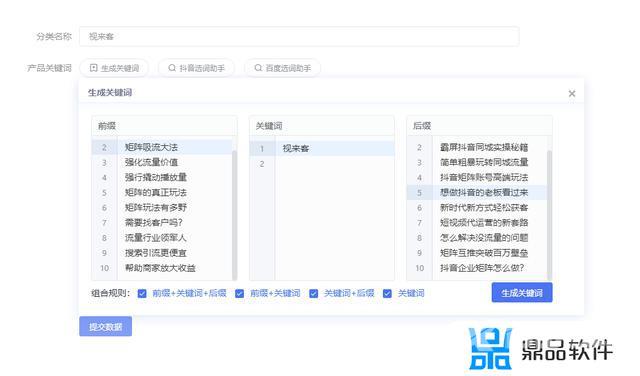Toggle the standalone 关键词 rule checkbox
Image resolution: width=640 pixels, height=376 pixels.
(387, 294)
